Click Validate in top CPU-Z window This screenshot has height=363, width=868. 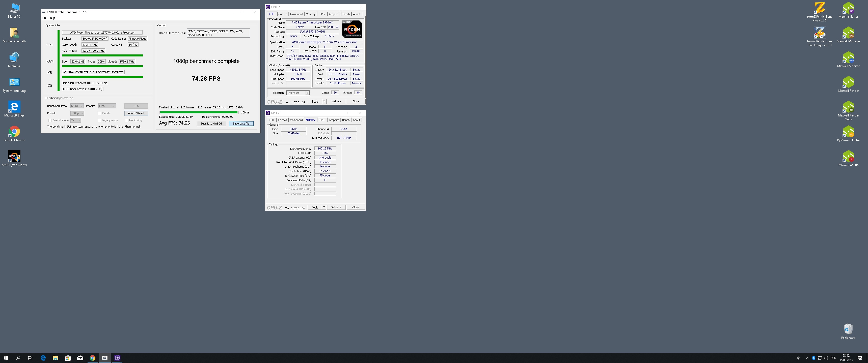click(336, 101)
